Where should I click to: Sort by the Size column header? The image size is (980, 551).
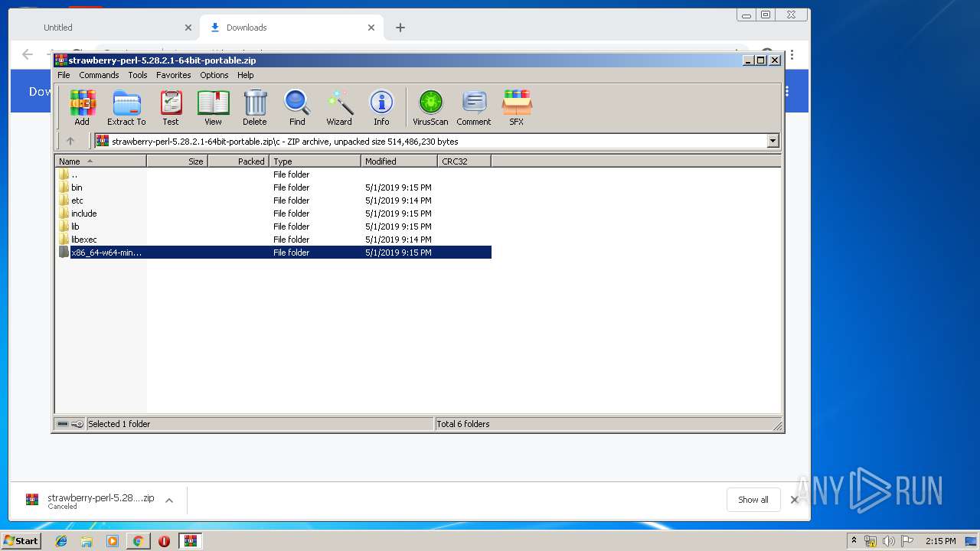177,161
